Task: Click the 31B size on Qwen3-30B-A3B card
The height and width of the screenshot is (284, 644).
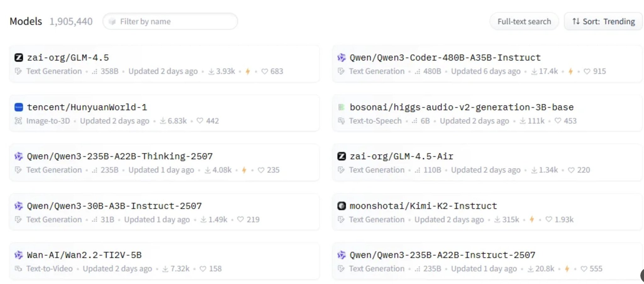Action: 107,219
